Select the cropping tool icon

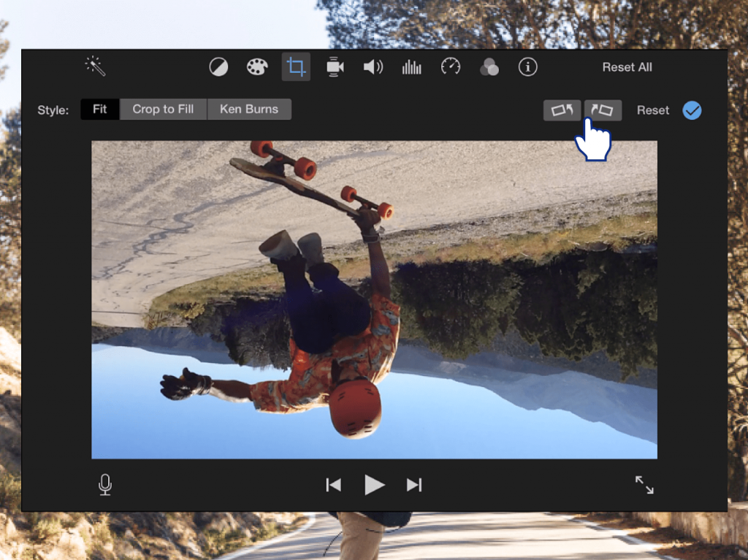coord(296,67)
